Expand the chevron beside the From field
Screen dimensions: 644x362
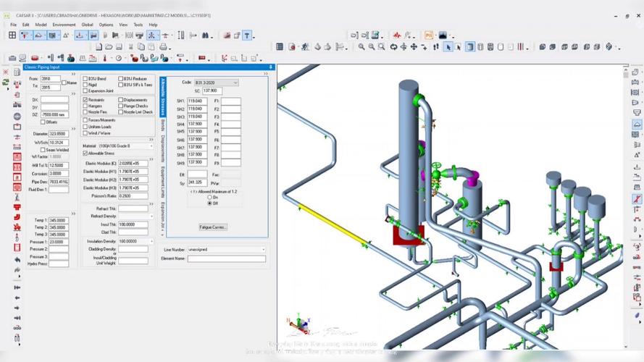pos(73,74)
